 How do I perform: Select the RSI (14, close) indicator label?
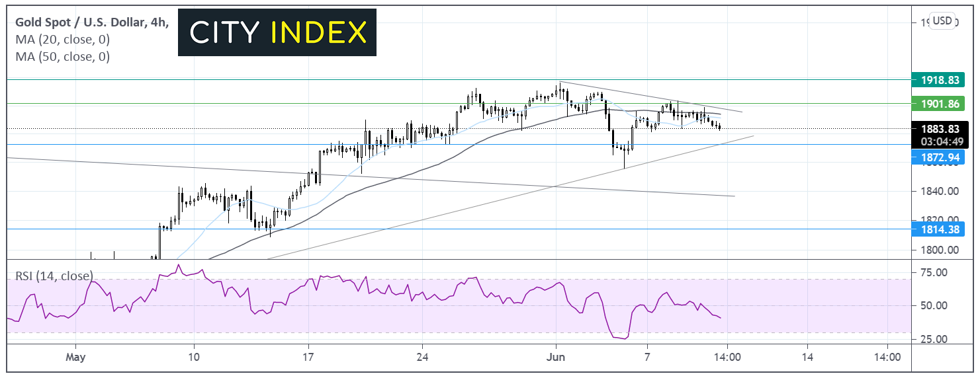pyautogui.click(x=52, y=276)
